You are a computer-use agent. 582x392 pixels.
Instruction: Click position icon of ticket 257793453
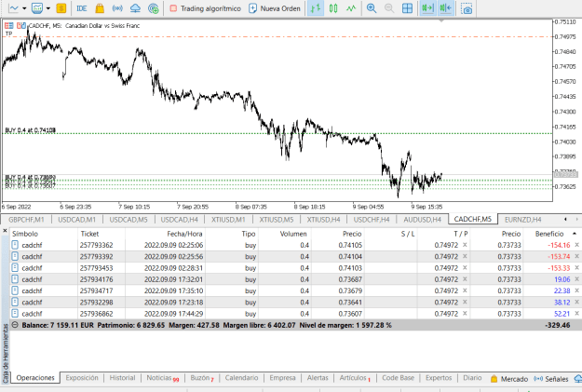click(x=15, y=267)
